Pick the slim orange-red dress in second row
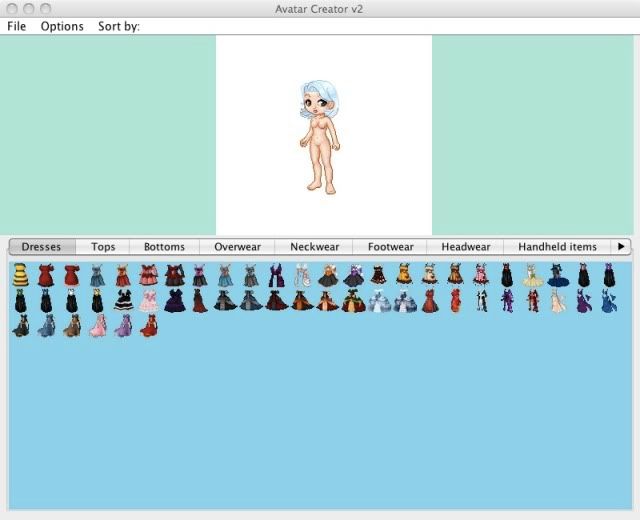The width and height of the screenshot is (640, 520). point(456,301)
